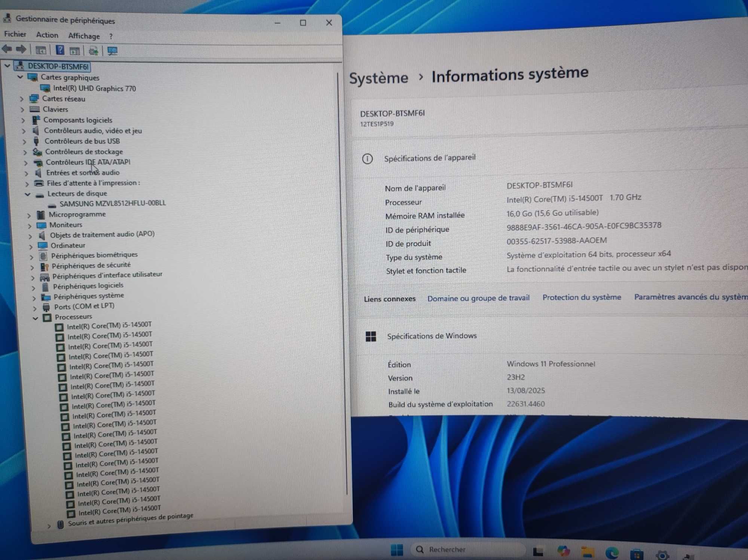Select Files d'attente à l'impression item
This screenshot has height=560, width=748.
(93, 183)
